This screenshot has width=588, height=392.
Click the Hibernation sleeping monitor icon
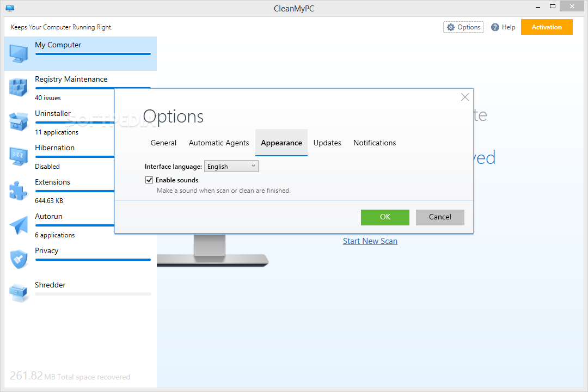[19, 156]
